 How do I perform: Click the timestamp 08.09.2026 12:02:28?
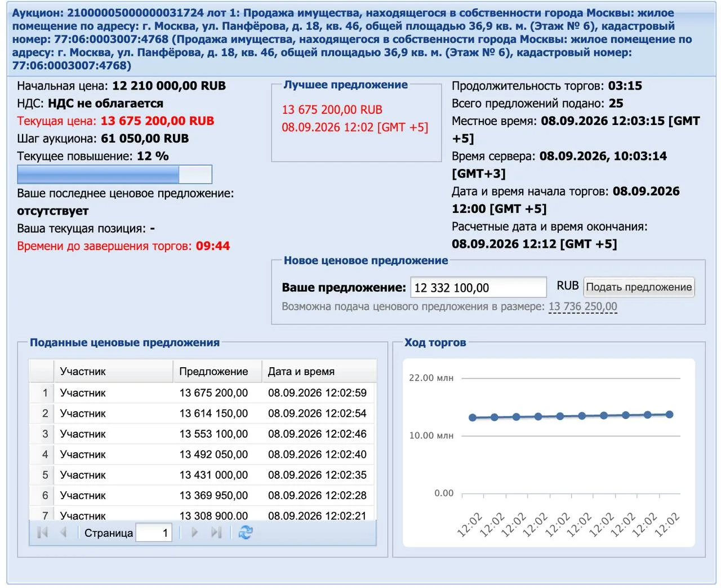pos(317,496)
